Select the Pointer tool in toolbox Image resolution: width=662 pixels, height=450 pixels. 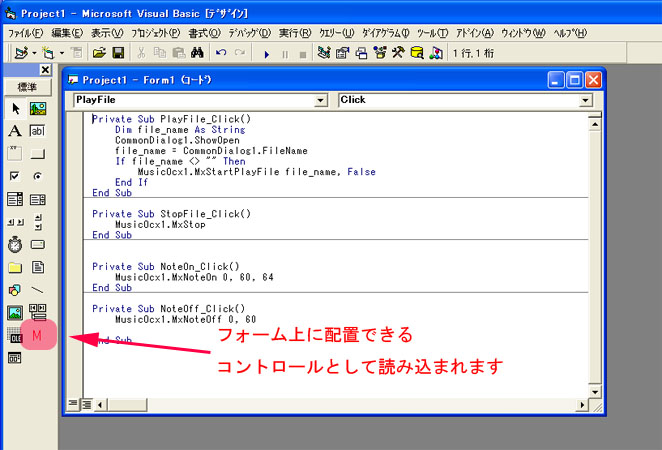click(x=15, y=108)
